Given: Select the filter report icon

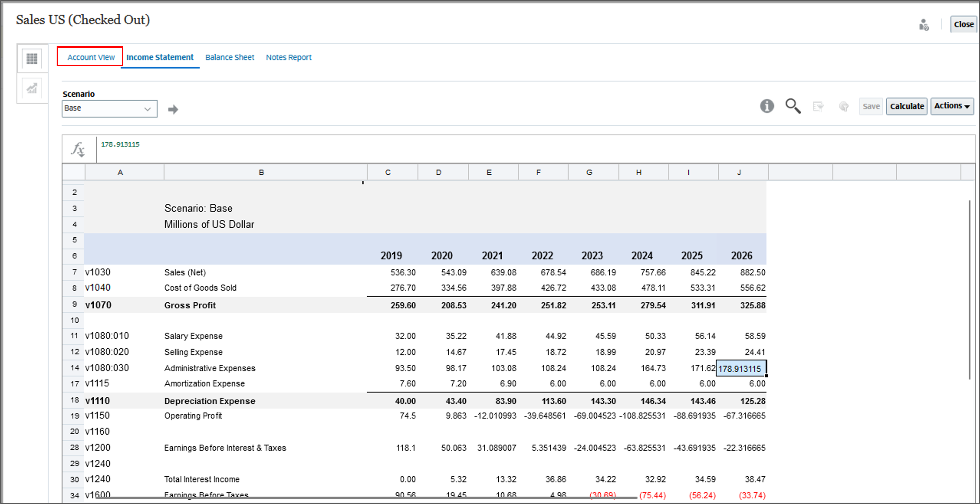Looking at the screenshot, I should 819,106.
